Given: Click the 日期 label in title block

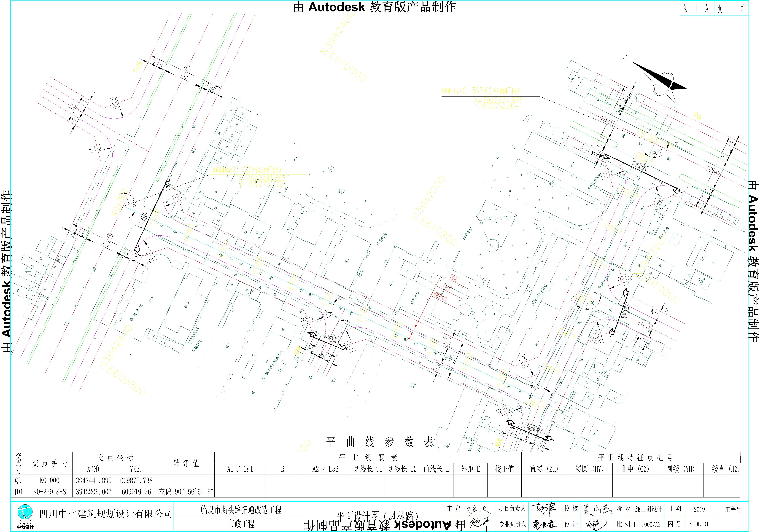Looking at the screenshot, I should [675, 508].
